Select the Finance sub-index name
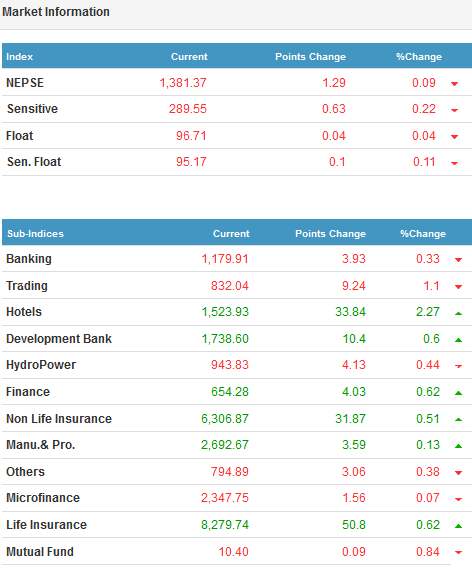This screenshot has width=472, height=570. tap(28, 392)
